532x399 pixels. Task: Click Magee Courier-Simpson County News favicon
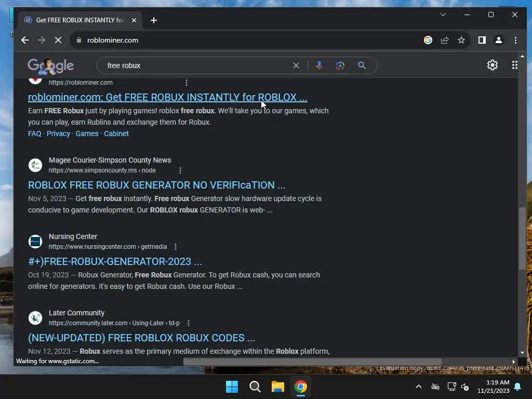pyautogui.click(x=35, y=165)
